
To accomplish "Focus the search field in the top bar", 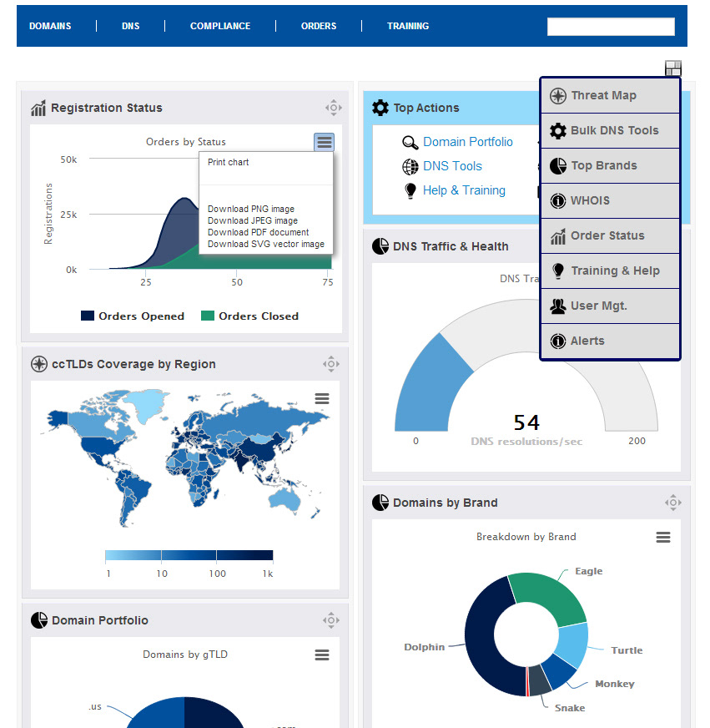I will click(x=611, y=27).
